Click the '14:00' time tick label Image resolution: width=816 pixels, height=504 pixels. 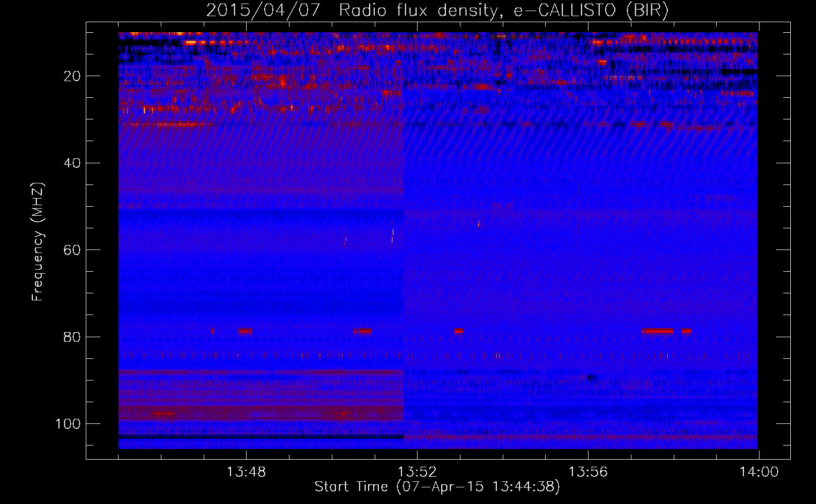point(759,472)
